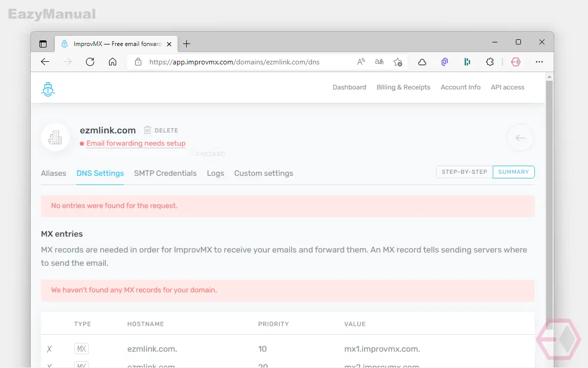Refresh the page in the browser
Viewport: 588px width, 368px height.
pos(90,62)
